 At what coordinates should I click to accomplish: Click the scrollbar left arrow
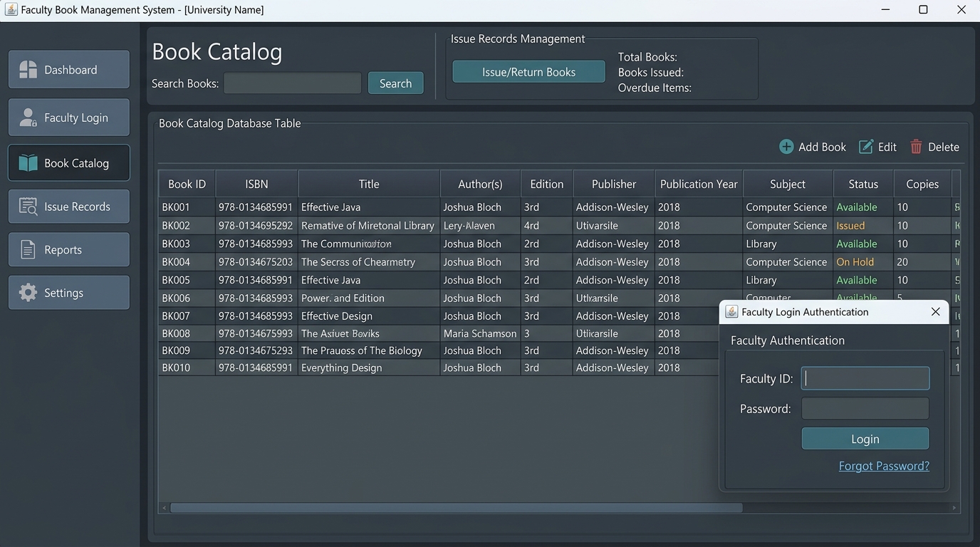tap(164, 508)
